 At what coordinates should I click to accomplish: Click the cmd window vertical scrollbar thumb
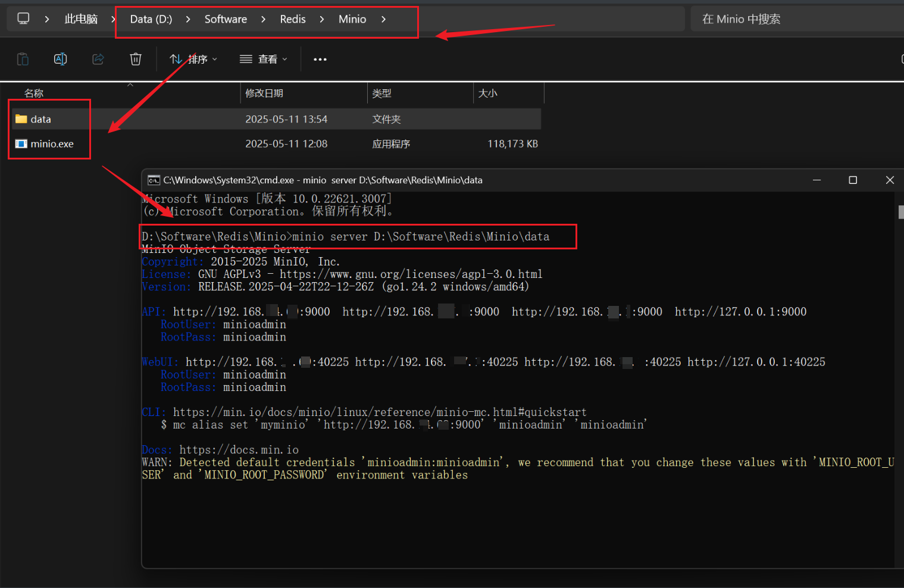[901, 212]
